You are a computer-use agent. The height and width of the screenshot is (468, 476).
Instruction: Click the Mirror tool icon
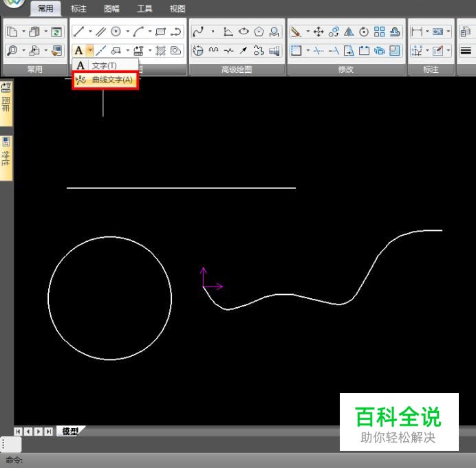click(349, 32)
